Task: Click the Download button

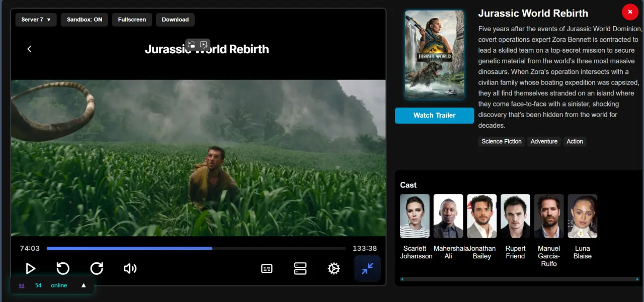Action: pyautogui.click(x=175, y=20)
